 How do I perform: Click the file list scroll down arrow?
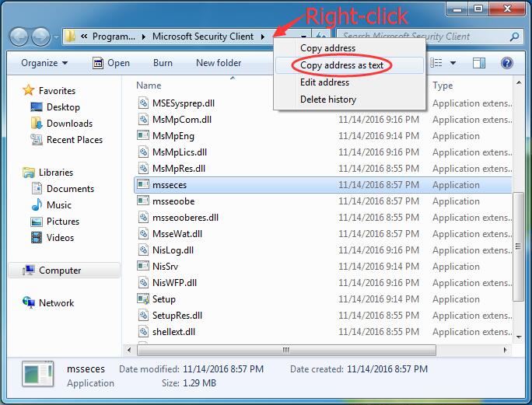519,337
